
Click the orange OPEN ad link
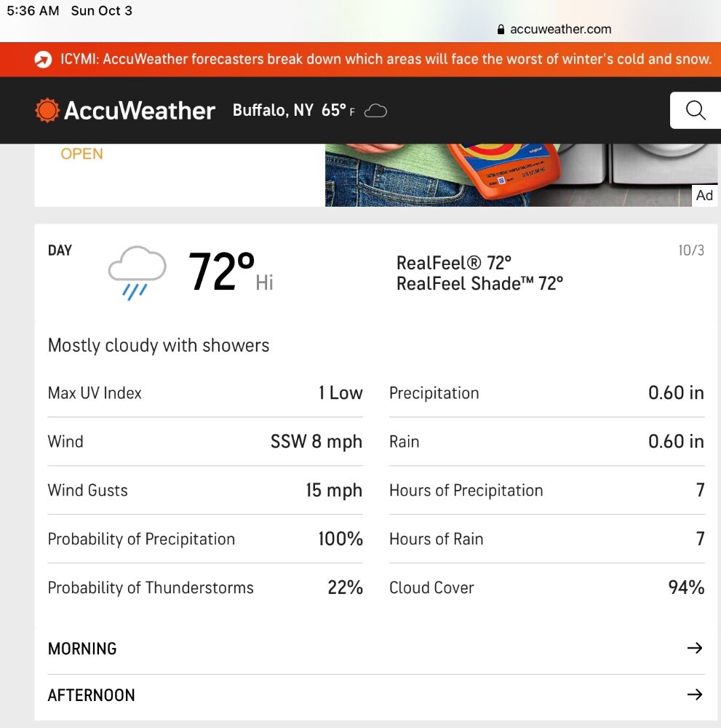[x=81, y=154]
